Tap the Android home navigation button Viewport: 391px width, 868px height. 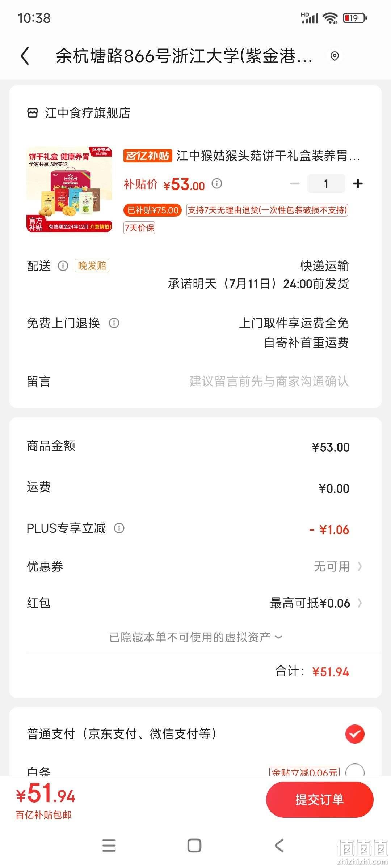click(x=194, y=846)
